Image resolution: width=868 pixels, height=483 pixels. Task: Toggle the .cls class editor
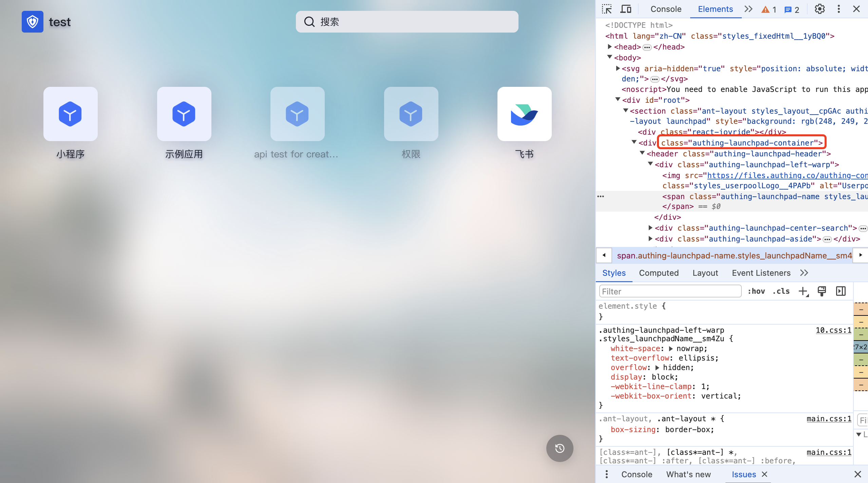point(781,291)
